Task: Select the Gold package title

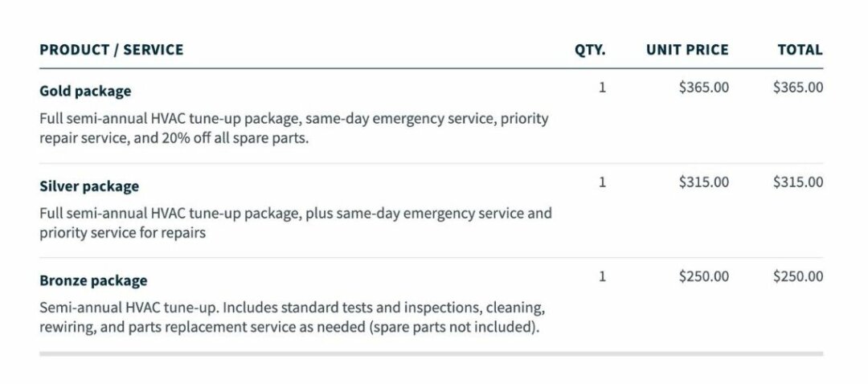Action: [x=85, y=92]
